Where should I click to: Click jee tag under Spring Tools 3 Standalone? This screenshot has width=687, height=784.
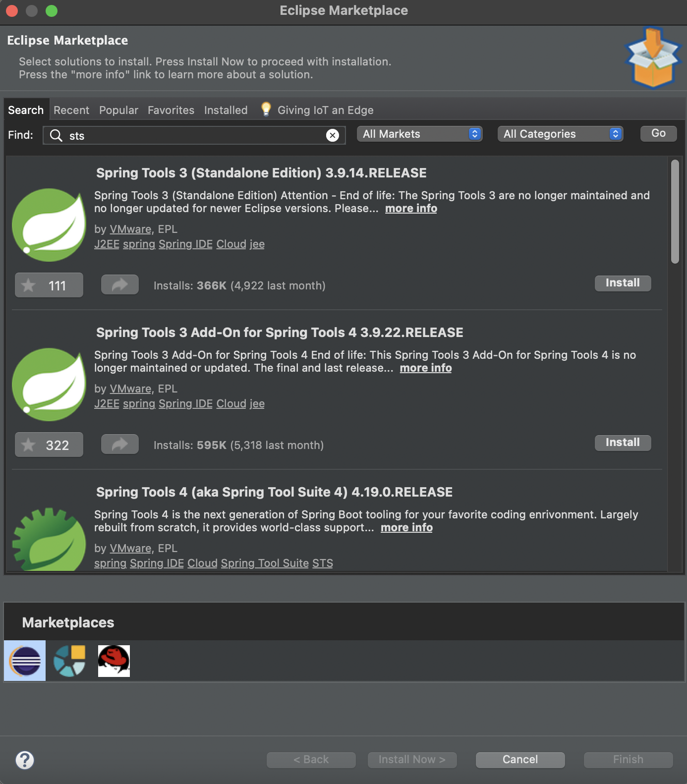[257, 244]
